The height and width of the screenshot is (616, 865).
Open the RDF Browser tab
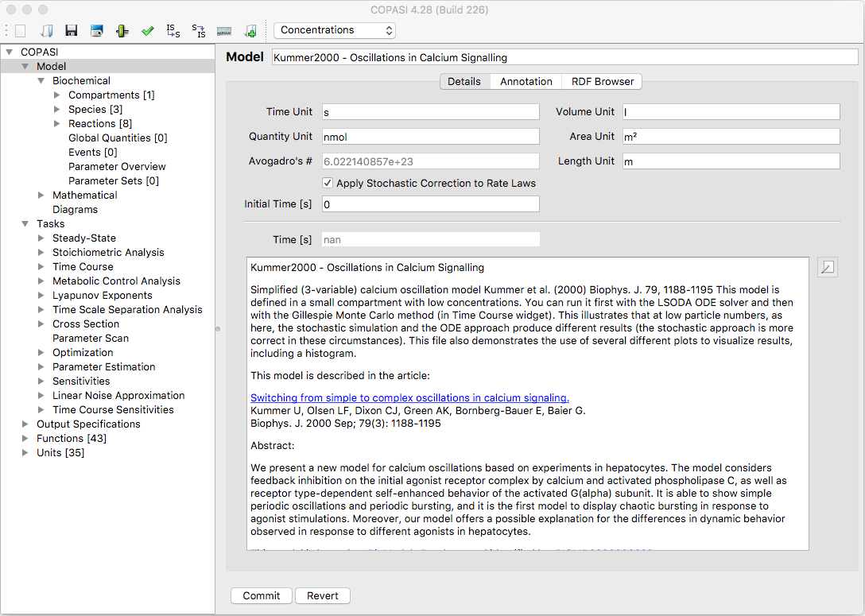point(603,82)
